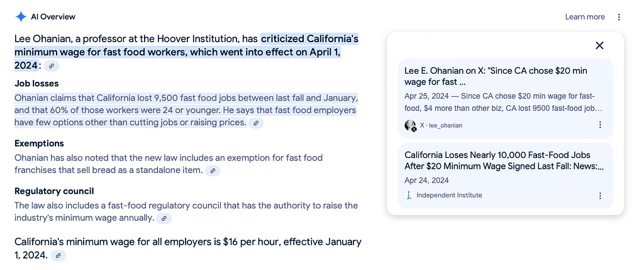Click the AI Overview sparkle icon
Image resolution: width=644 pixels, height=270 pixels.
21,17
